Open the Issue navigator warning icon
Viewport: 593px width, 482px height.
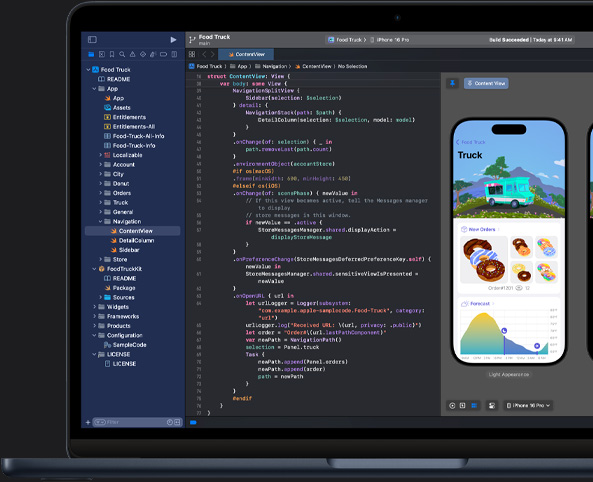click(132, 54)
